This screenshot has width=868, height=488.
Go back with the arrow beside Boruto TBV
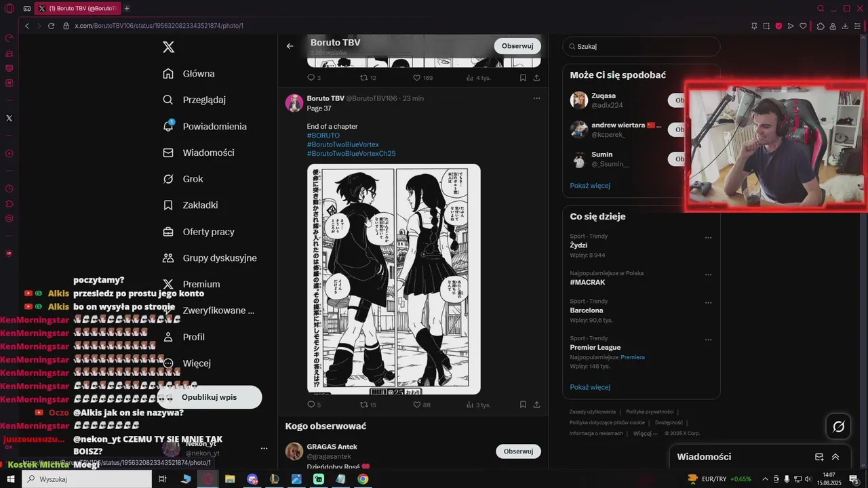click(290, 46)
